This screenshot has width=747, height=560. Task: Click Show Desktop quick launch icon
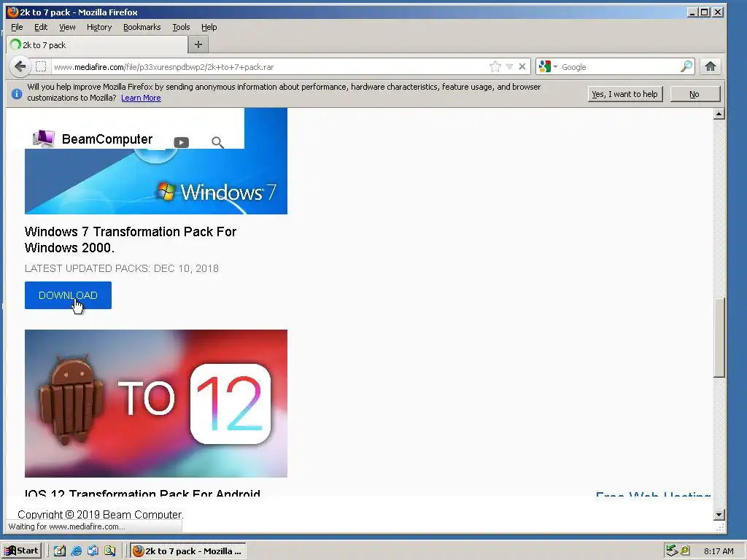pyautogui.click(x=60, y=551)
